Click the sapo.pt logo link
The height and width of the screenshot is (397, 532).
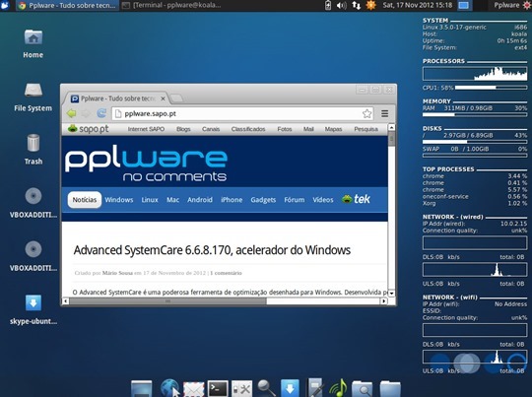[89, 129]
